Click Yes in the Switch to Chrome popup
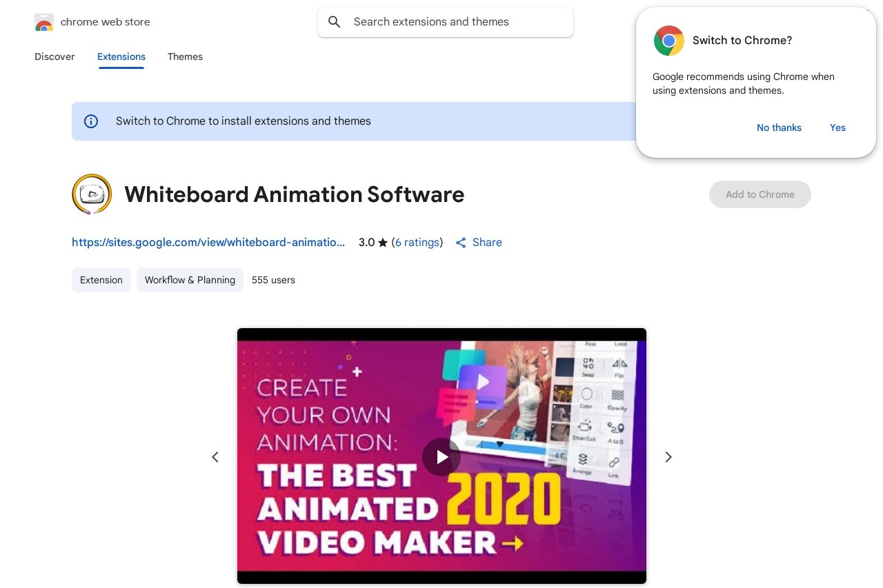Image resolution: width=883 pixels, height=588 pixels. tap(837, 128)
